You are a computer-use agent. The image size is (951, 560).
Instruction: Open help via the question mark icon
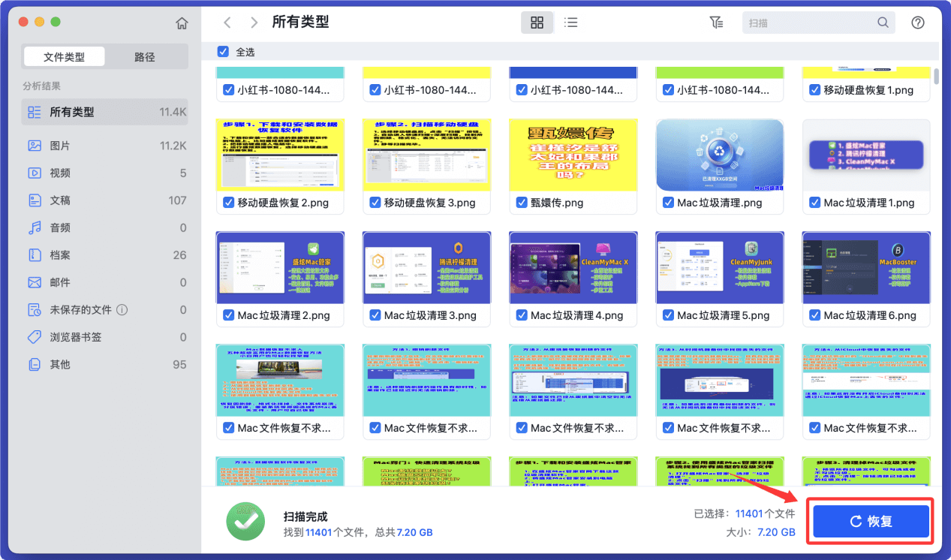pos(917,23)
